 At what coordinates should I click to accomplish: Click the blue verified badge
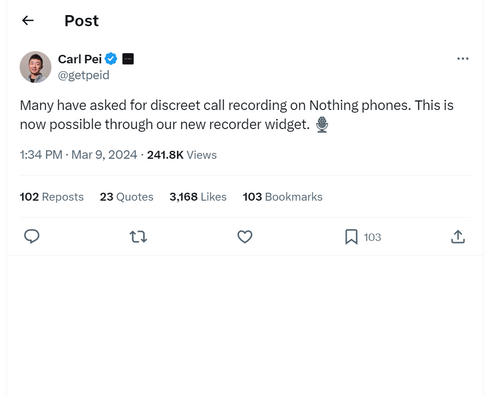click(111, 59)
